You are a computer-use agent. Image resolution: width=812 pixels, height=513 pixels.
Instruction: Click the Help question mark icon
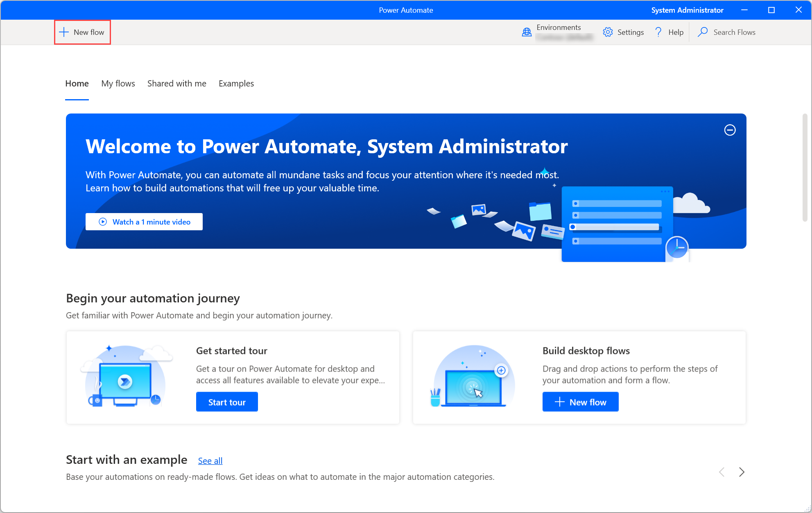coord(659,32)
